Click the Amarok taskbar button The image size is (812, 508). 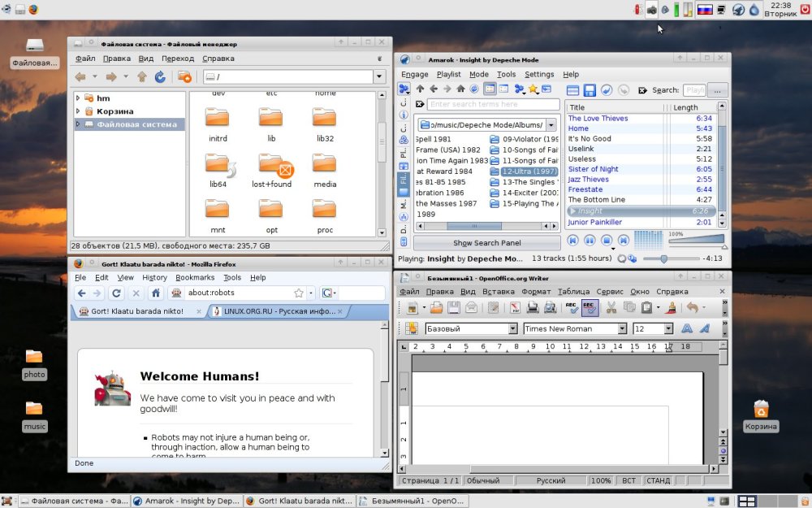[x=187, y=501]
